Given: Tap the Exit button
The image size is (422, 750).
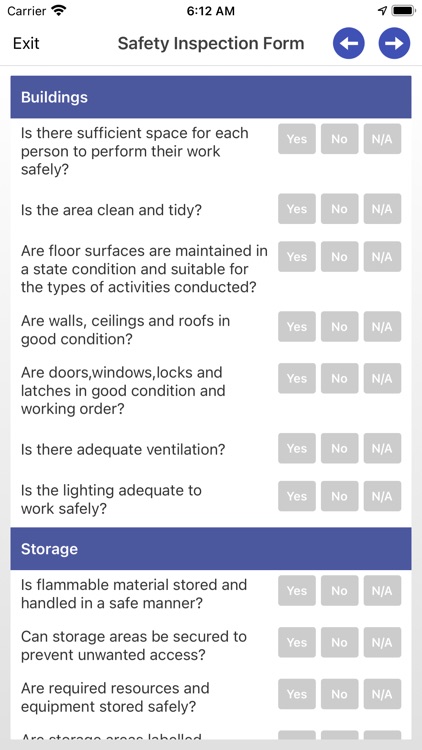Looking at the screenshot, I should (x=26, y=44).
